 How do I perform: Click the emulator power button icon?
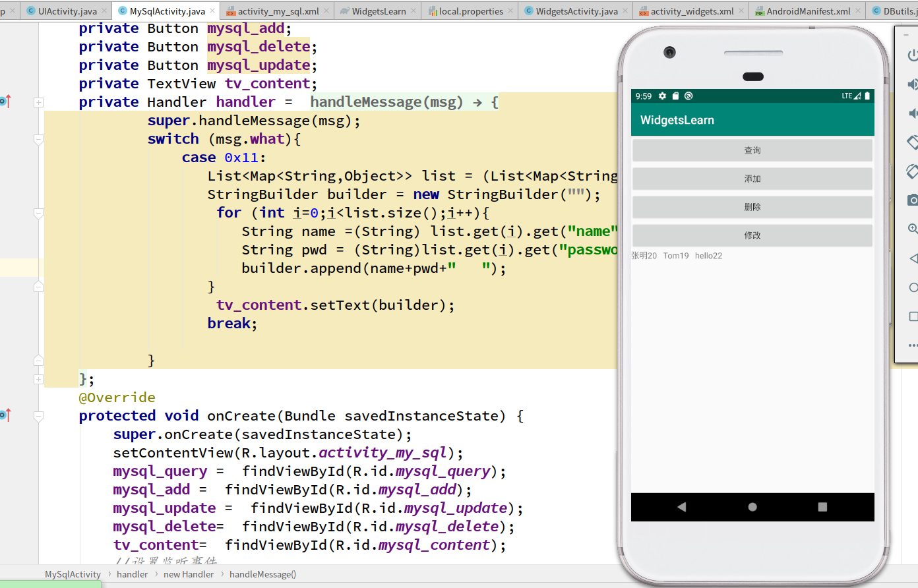pyautogui.click(x=913, y=56)
